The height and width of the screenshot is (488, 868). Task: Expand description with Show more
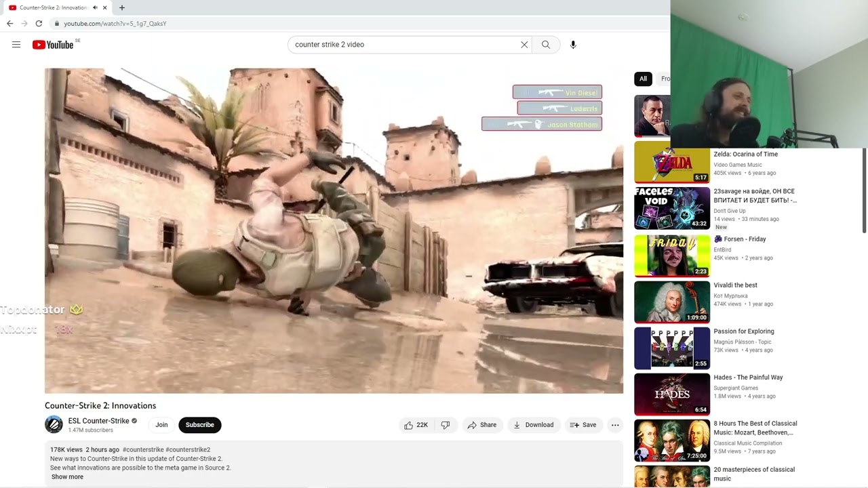click(67, 477)
